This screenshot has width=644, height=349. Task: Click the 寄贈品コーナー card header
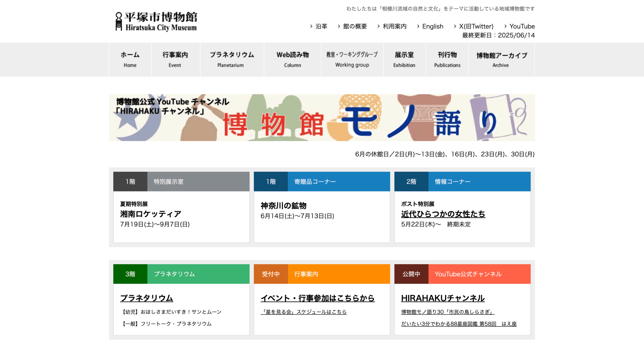(322, 181)
